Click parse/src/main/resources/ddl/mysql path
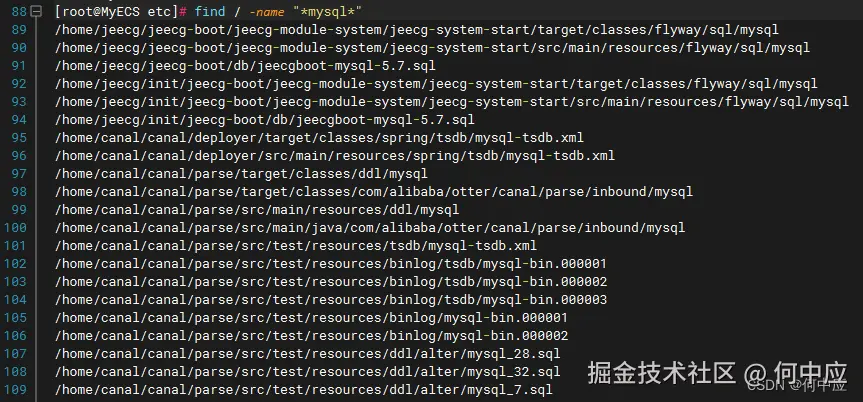Viewport: 863px width, 402px height. click(x=257, y=210)
